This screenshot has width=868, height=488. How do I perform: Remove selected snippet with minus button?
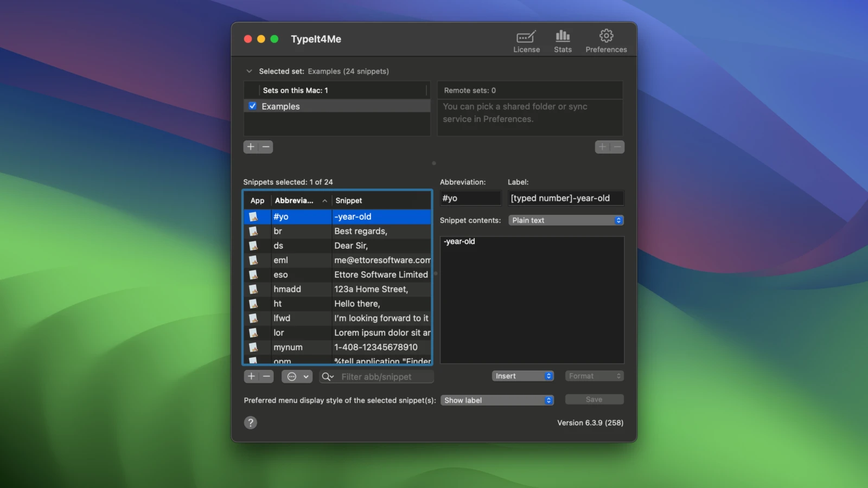point(266,376)
